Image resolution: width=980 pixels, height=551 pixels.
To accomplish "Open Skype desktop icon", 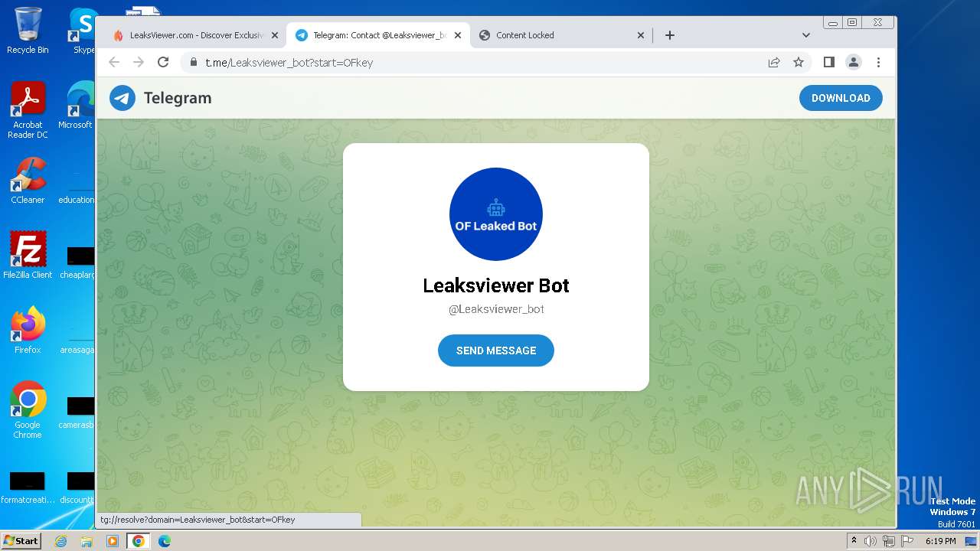I will tap(83, 31).
